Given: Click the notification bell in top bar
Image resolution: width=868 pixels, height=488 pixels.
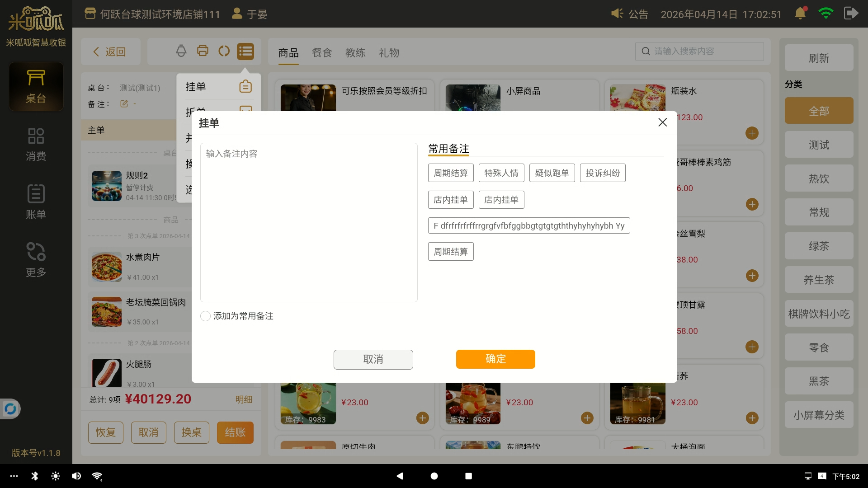Looking at the screenshot, I should 800,14.
